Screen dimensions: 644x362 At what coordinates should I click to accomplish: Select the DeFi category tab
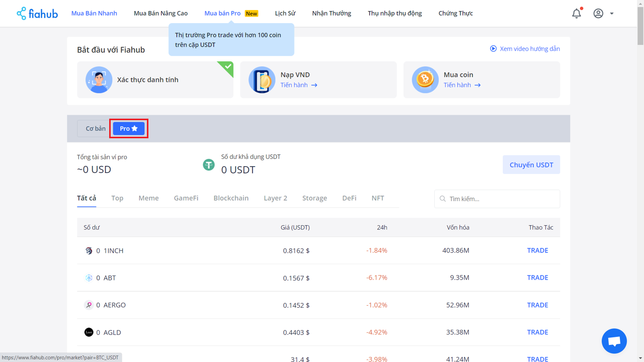click(349, 198)
